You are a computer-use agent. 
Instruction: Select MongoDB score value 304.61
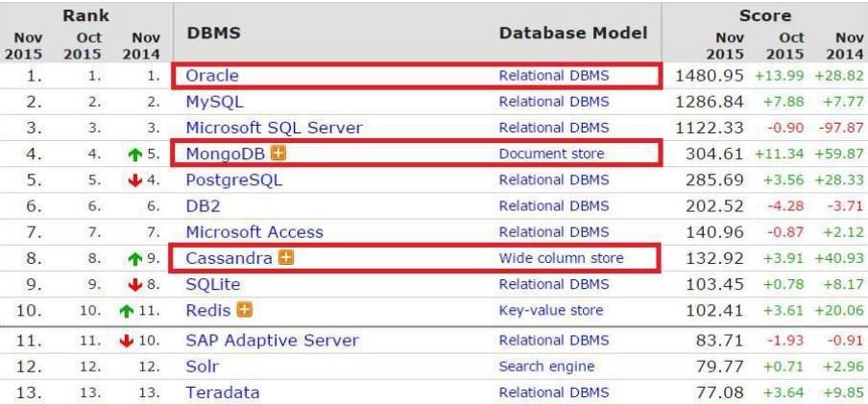tap(714, 154)
